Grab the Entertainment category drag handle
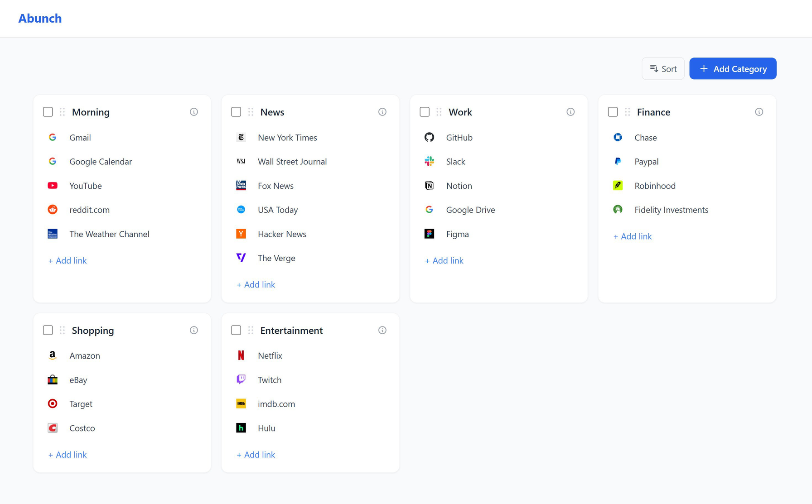Viewport: 812px width, 504px height. tap(251, 330)
